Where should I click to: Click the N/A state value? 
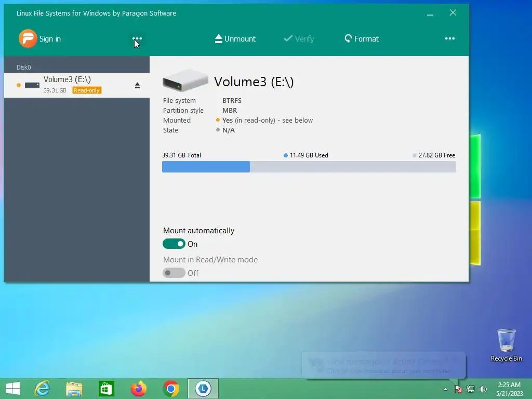pos(229,130)
